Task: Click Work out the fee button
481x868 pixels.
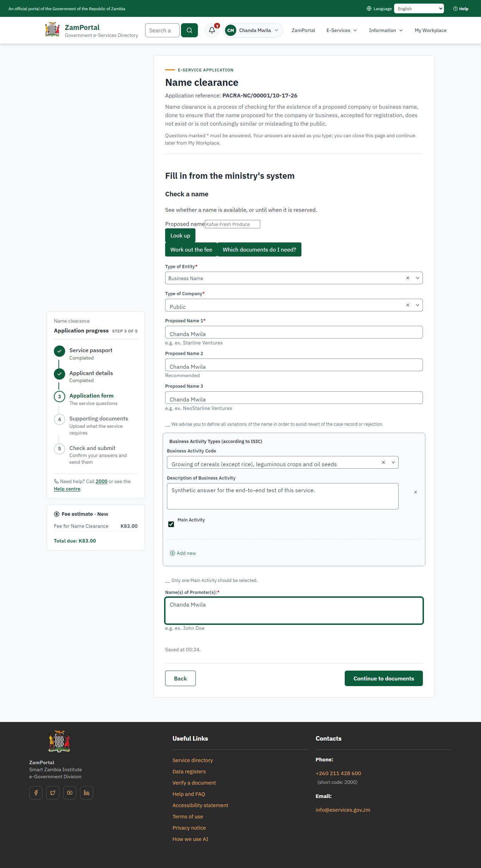Action: pos(191,249)
